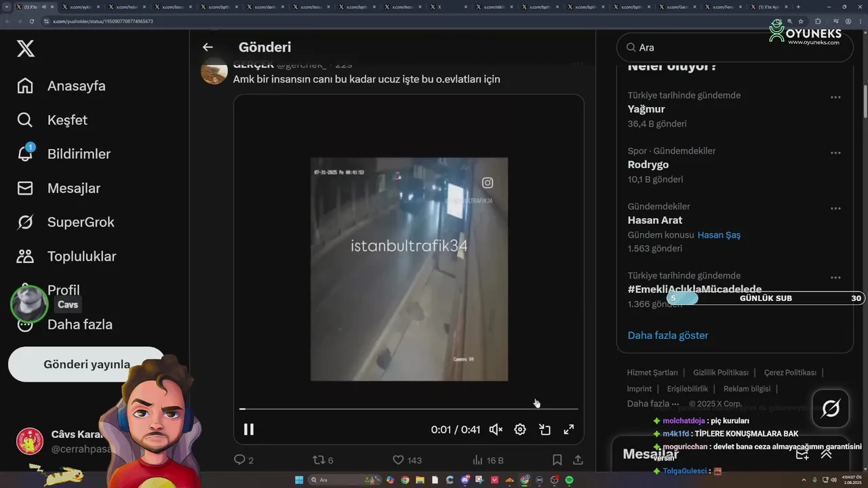
Task: Share the tweet via upload icon
Action: tap(578, 460)
